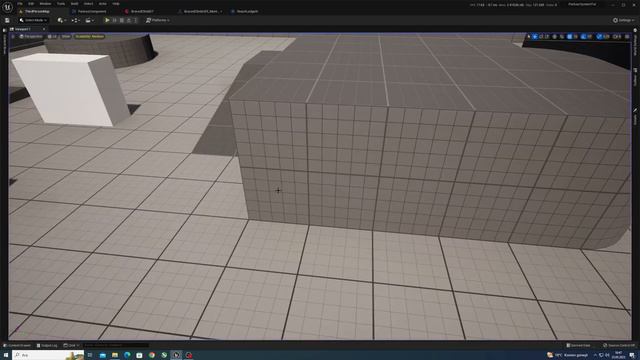The width and height of the screenshot is (640, 360).
Task: Click the Eject toolbar button
Action: pos(129,20)
